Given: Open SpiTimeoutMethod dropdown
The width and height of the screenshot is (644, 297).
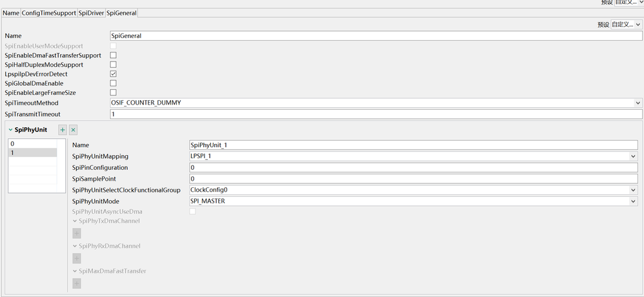Looking at the screenshot, I should 638,103.
